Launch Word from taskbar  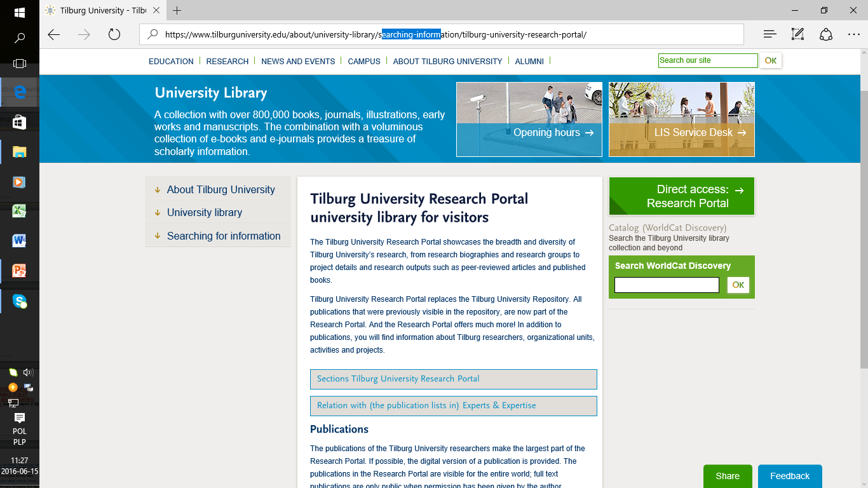[x=19, y=241]
